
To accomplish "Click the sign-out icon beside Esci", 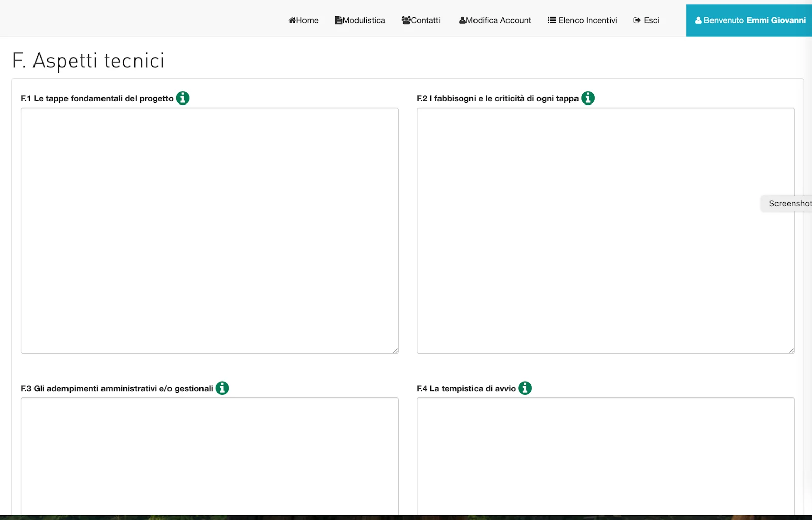I will tap(637, 20).
